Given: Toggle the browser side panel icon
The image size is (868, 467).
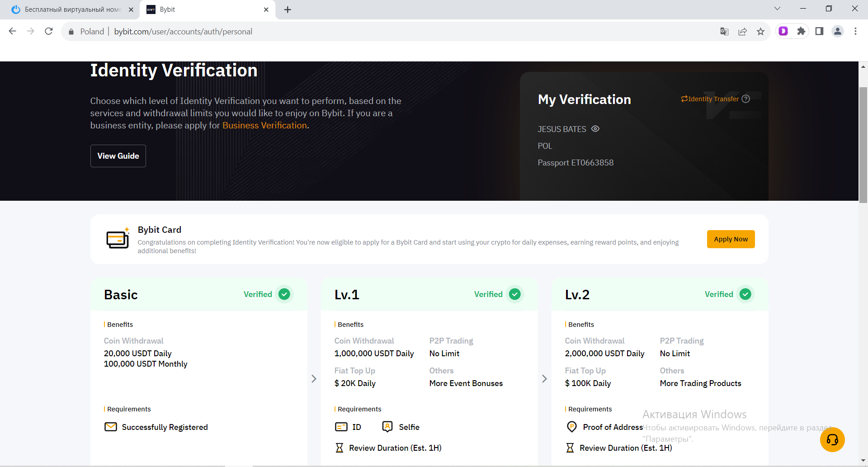Looking at the screenshot, I should tap(819, 31).
